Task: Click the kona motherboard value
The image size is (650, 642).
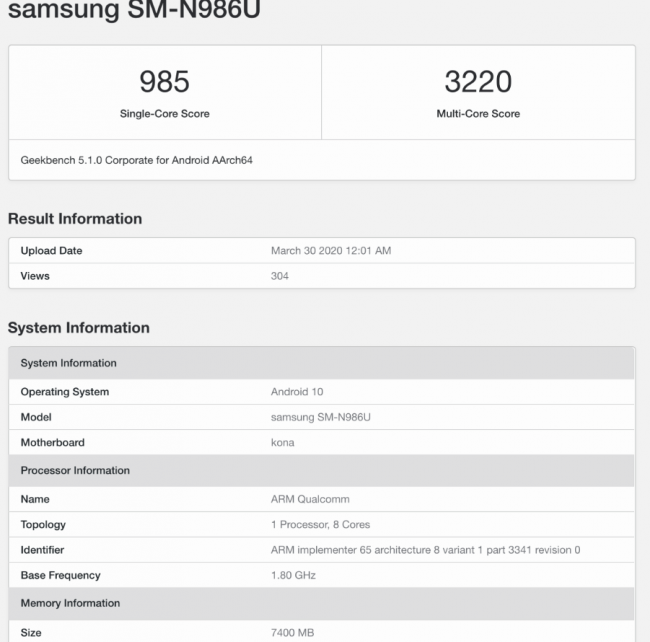Action: (283, 443)
